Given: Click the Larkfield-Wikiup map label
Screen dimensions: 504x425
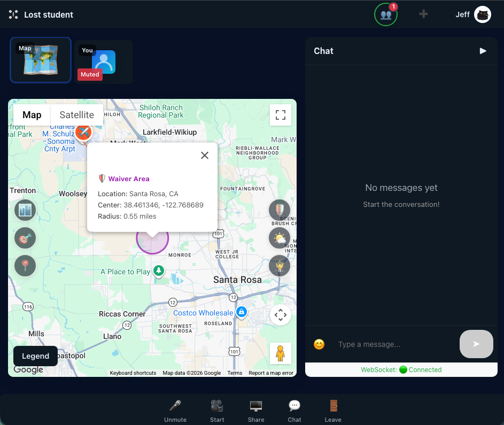Looking at the screenshot, I should 170,132.
